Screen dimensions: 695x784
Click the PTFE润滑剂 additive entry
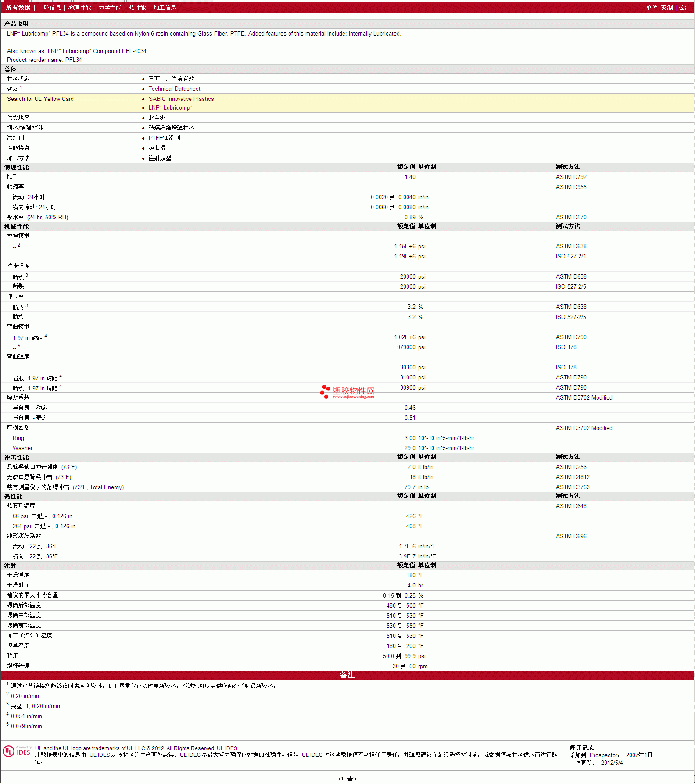164,138
